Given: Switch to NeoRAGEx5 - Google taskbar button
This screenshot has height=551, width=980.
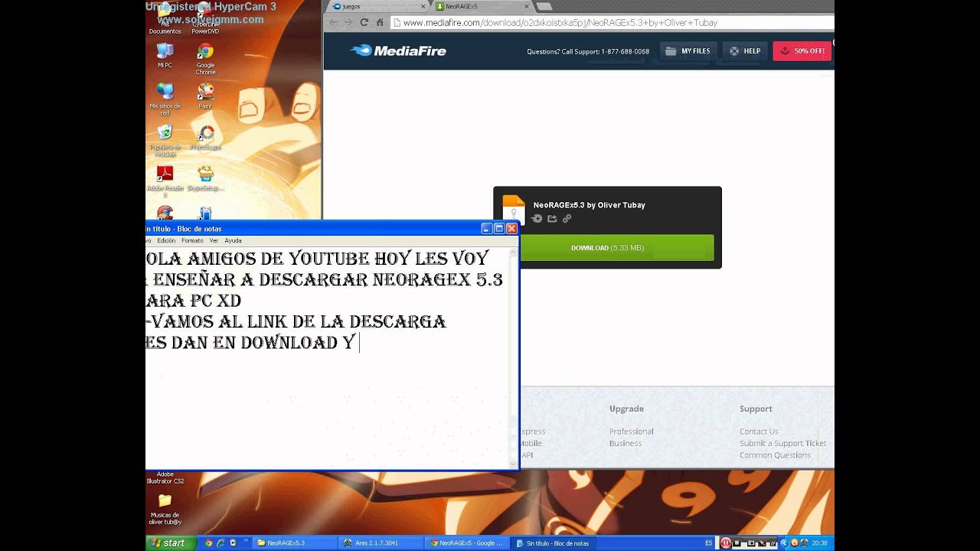Looking at the screenshot, I should [467, 543].
